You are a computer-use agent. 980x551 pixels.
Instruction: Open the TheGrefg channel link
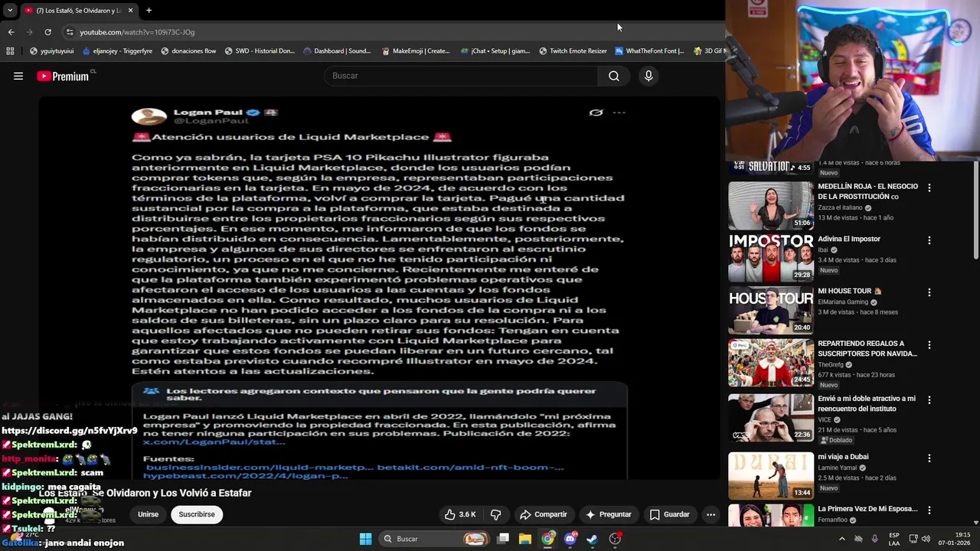830,365
